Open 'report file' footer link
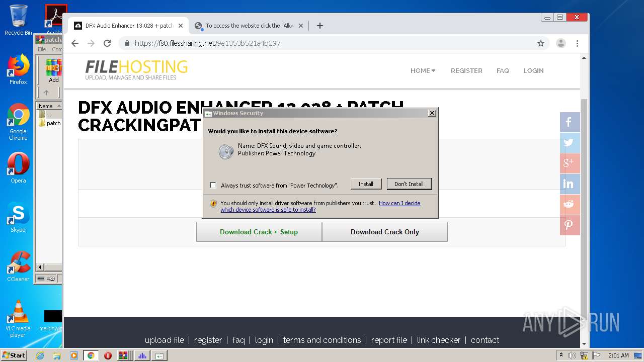This screenshot has height=362, width=644. click(389, 340)
